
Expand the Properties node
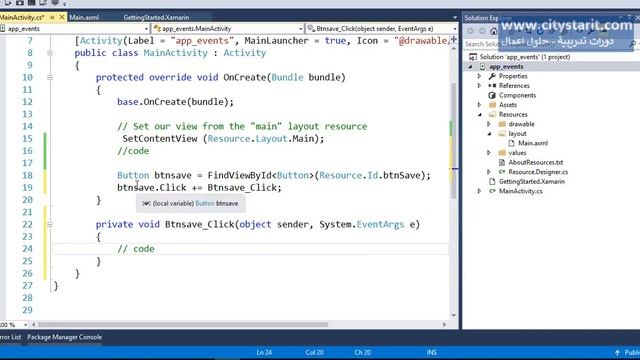click(x=480, y=76)
